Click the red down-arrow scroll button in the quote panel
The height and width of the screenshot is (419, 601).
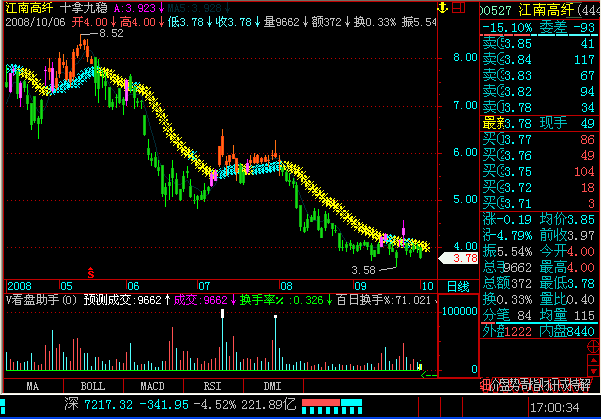[593, 371]
